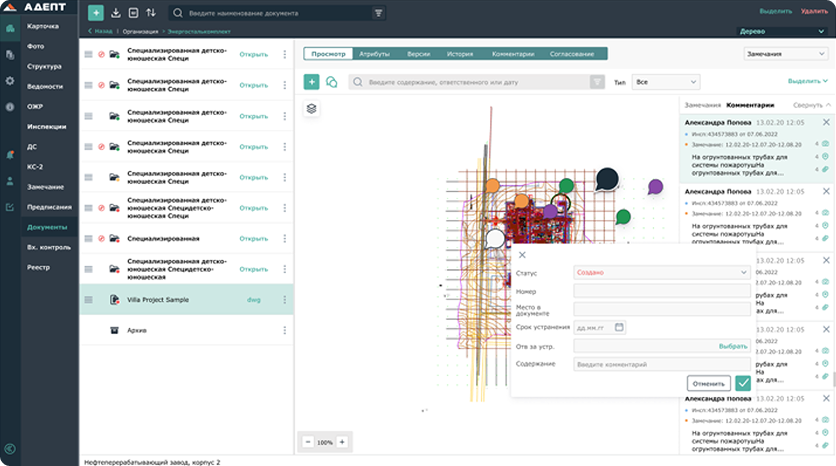Image resolution: width=836 pixels, height=466 pixels.
Task: Click drag handle of Villa Project Sample row
Action: [x=89, y=300]
